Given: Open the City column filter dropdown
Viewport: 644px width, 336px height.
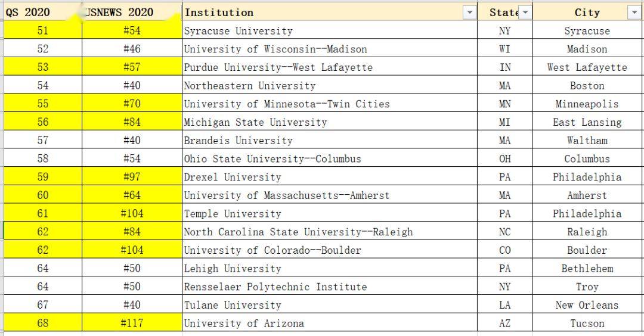Looking at the screenshot, I should (x=633, y=13).
